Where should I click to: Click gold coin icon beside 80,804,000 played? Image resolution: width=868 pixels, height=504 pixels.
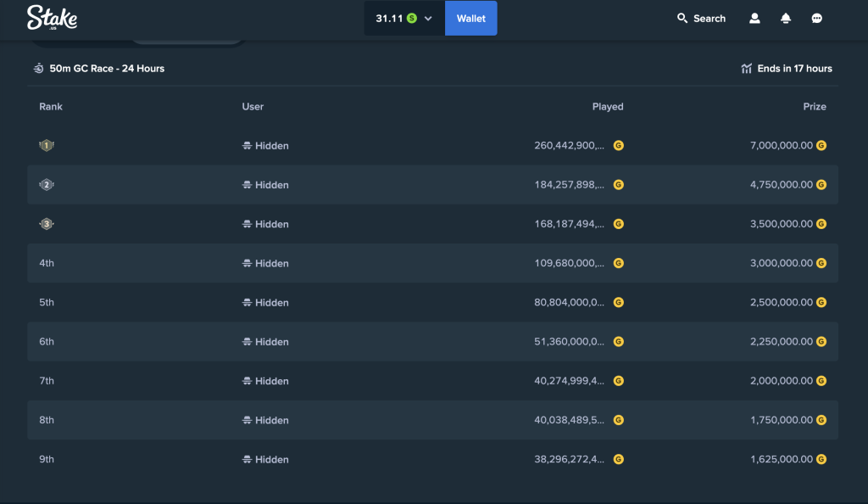coord(618,302)
